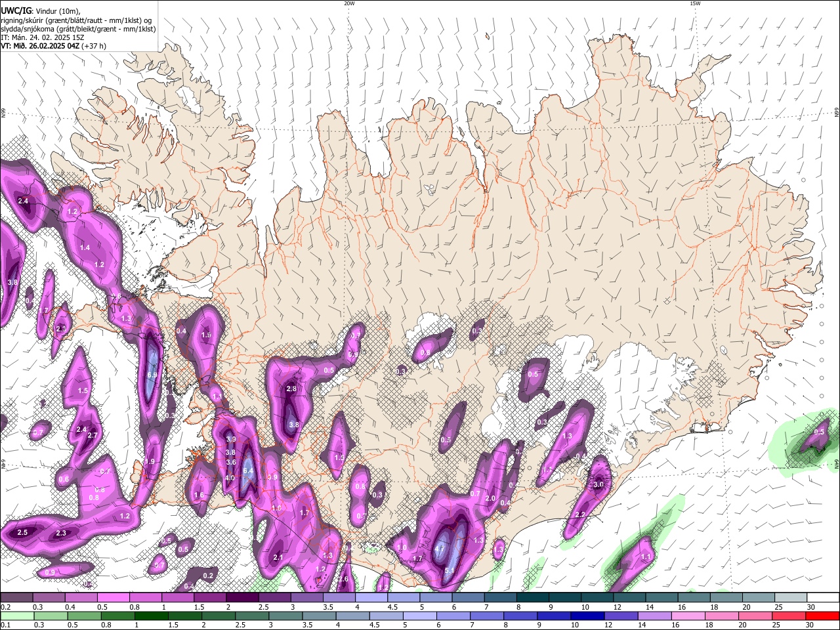The height and width of the screenshot is (630, 840).
Task: Pick the pale green 0.1 rainfall legend swatch
Action: pos(16,616)
